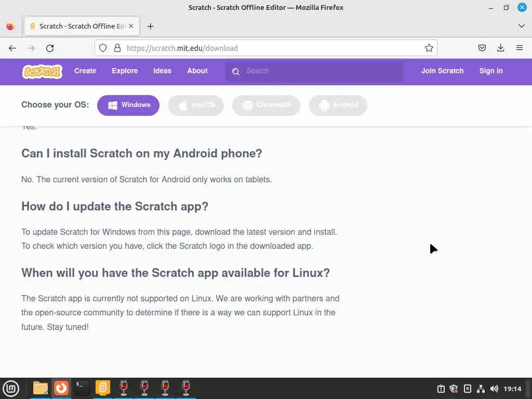Switch to the Scratch Offline Editor tab

click(x=82, y=26)
